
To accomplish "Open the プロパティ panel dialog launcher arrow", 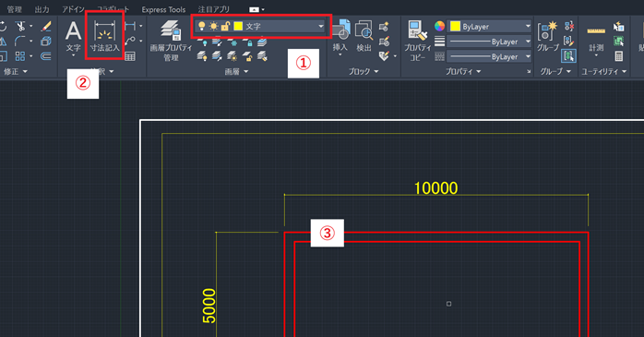I will click(x=529, y=72).
